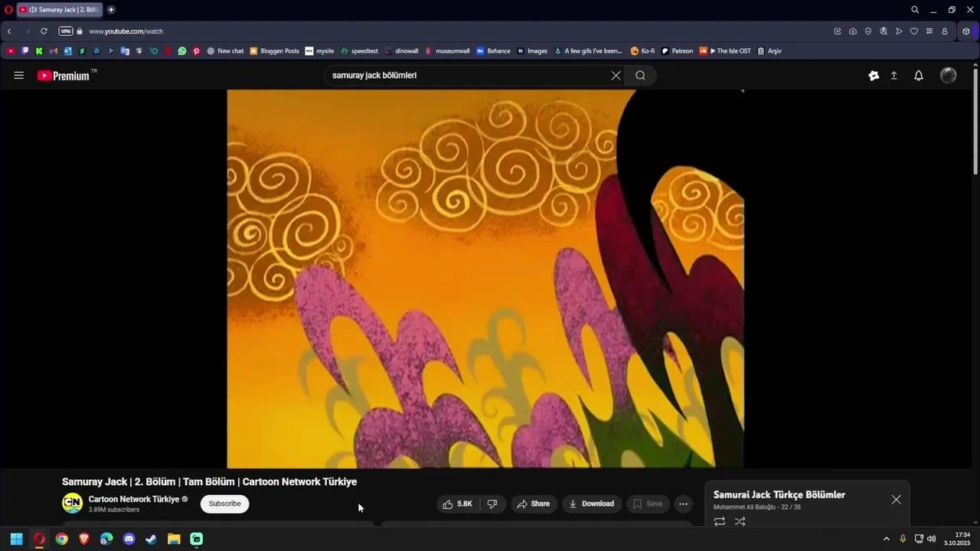
Task: Open the Twitch bookmark icon
Action: 25,51
